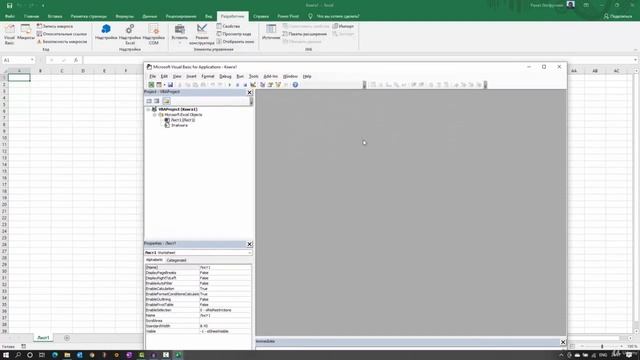
Task: Switch to the Формулы ribbon tab
Action: [x=124, y=16]
